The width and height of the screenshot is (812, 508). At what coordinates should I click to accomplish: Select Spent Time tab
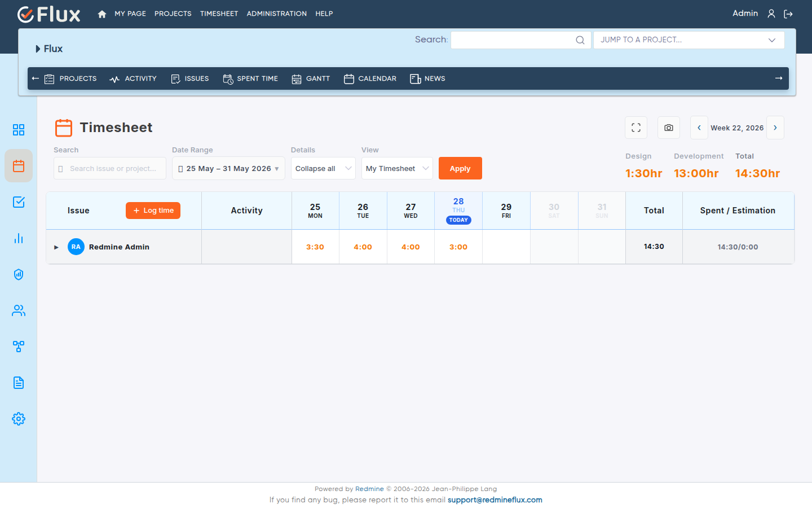(x=250, y=78)
